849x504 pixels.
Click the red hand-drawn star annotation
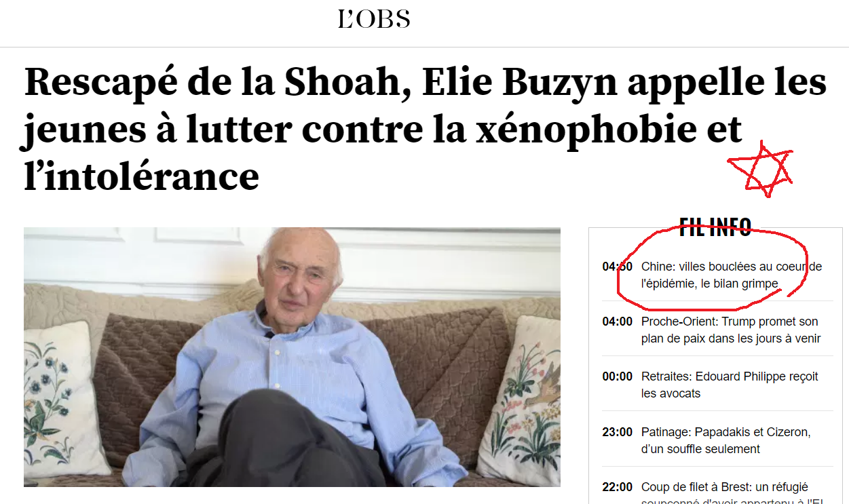pos(761,170)
